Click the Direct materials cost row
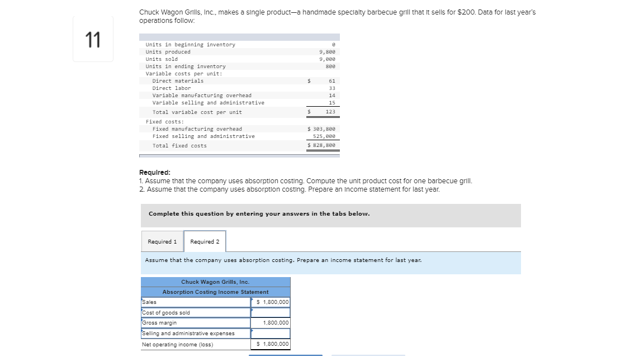 [x=239, y=81]
